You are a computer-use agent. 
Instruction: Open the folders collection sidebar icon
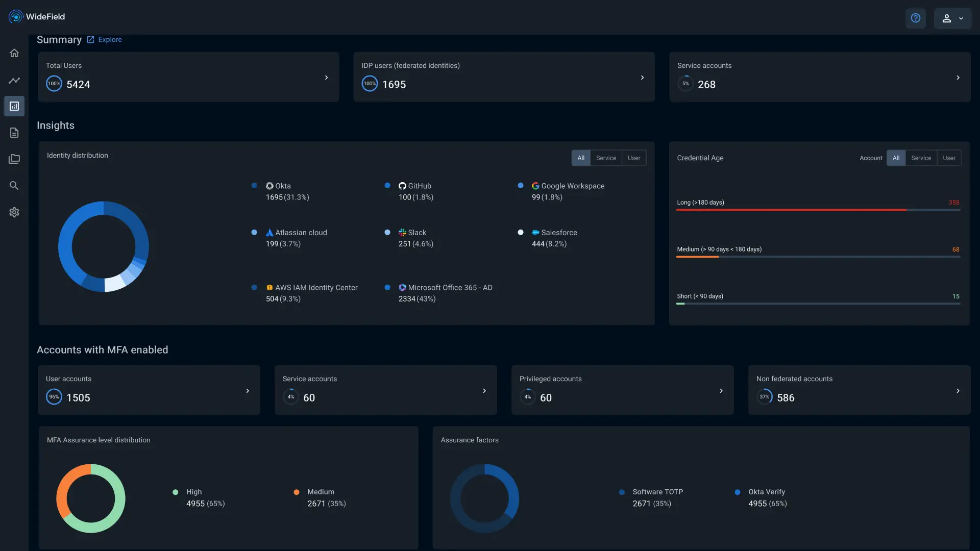[x=14, y=159]
